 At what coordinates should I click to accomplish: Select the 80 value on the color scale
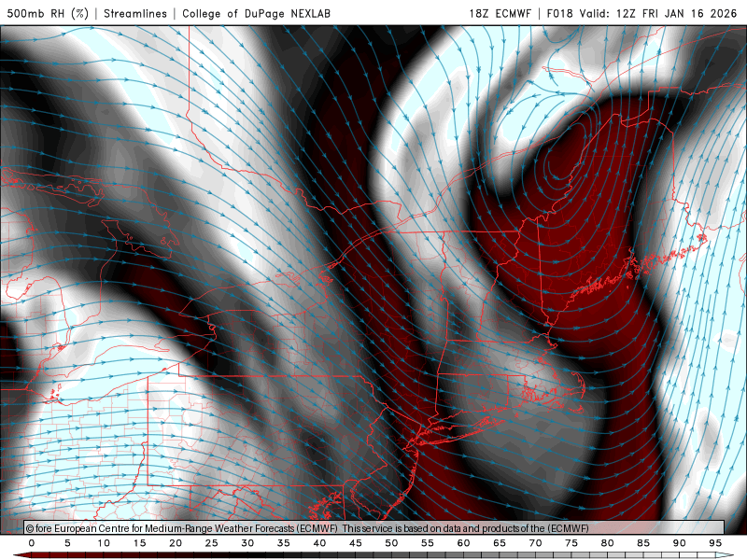click(x=608, y=543)
